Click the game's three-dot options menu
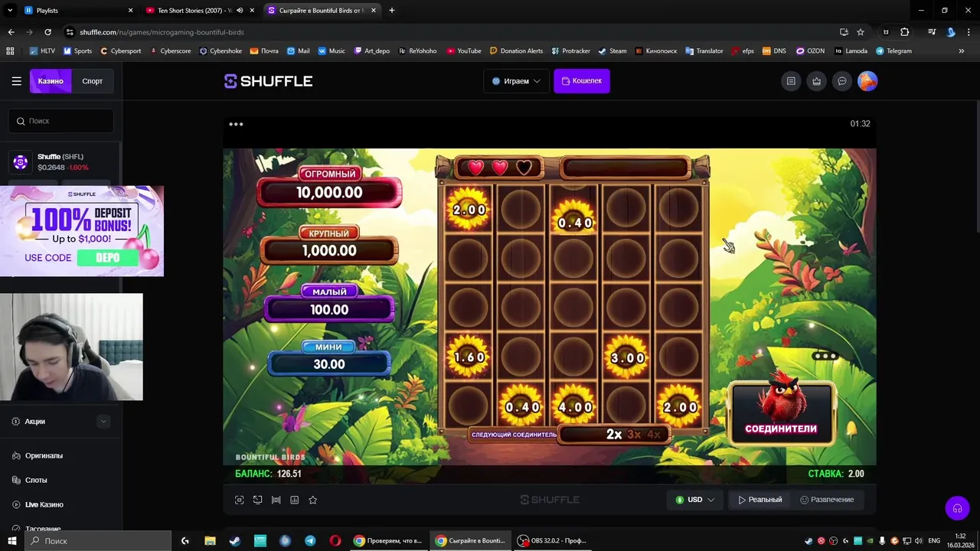The image size is (980, 551). (236, 124)
